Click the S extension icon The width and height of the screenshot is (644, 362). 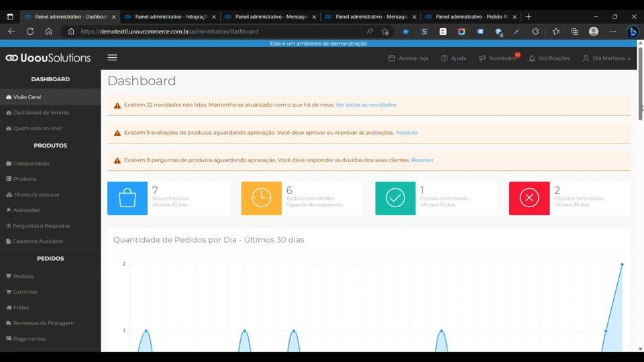[x=424, y=32]
